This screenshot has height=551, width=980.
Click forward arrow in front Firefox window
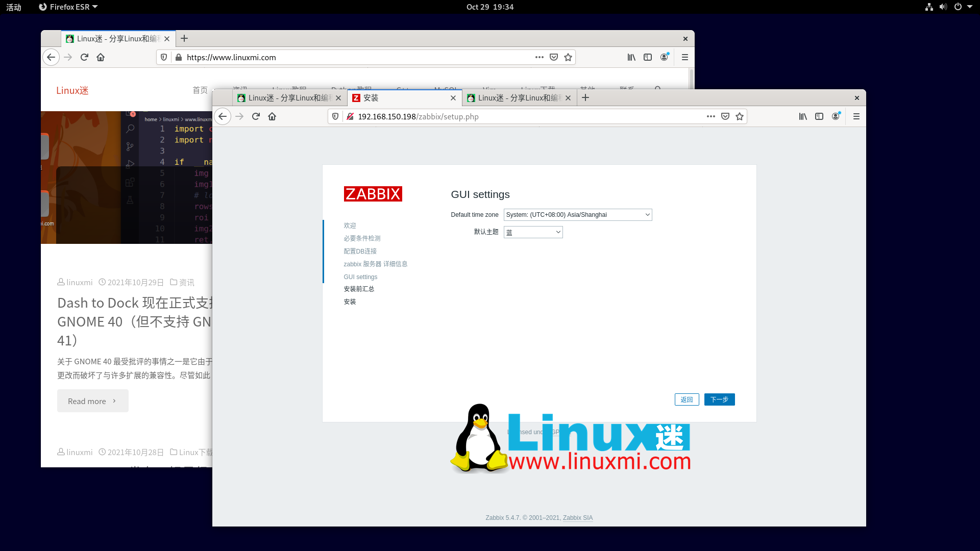[239, 116]
